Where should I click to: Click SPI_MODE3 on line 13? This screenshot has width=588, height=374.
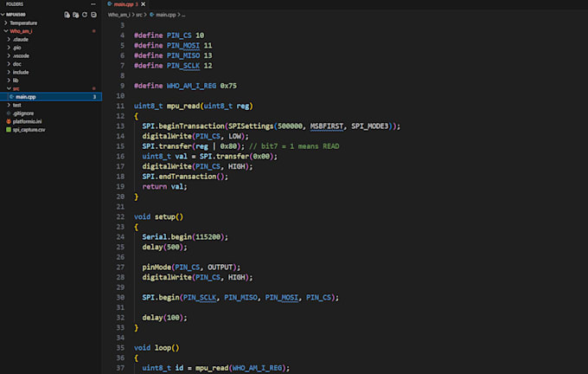[370, 126]
